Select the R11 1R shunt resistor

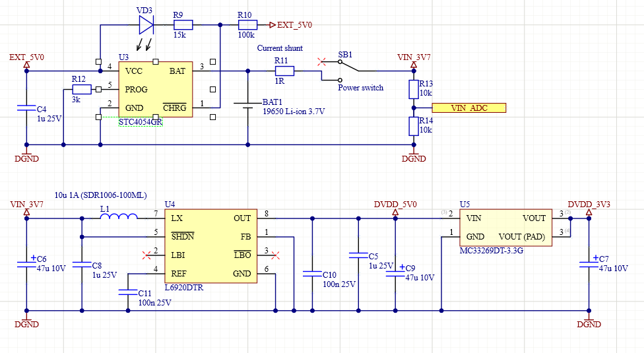tap(284, 71)
